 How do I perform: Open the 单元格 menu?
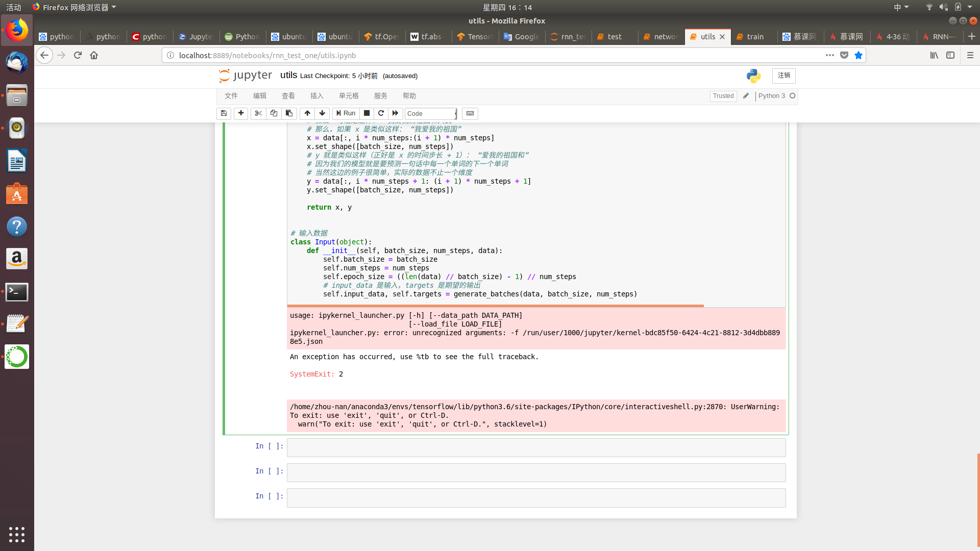click(x=349, y=96)
